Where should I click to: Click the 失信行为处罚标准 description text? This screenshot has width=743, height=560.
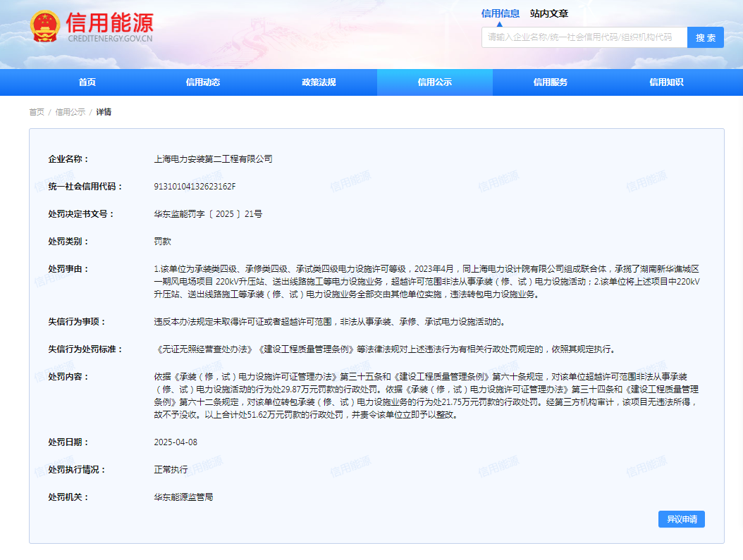click(386, 349)
